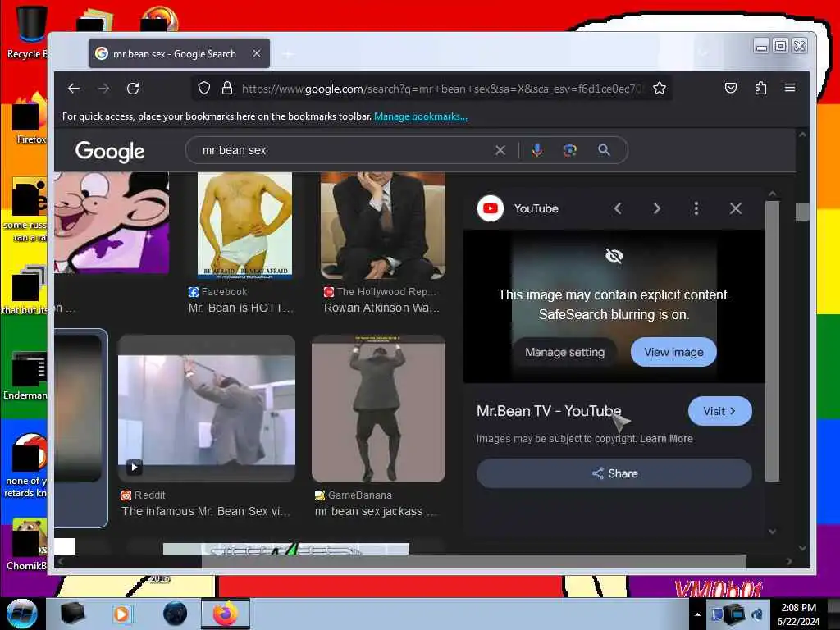Screen dimensions: 840x630
Task: Go back with the browser back arrow
Action: [74, 89]
